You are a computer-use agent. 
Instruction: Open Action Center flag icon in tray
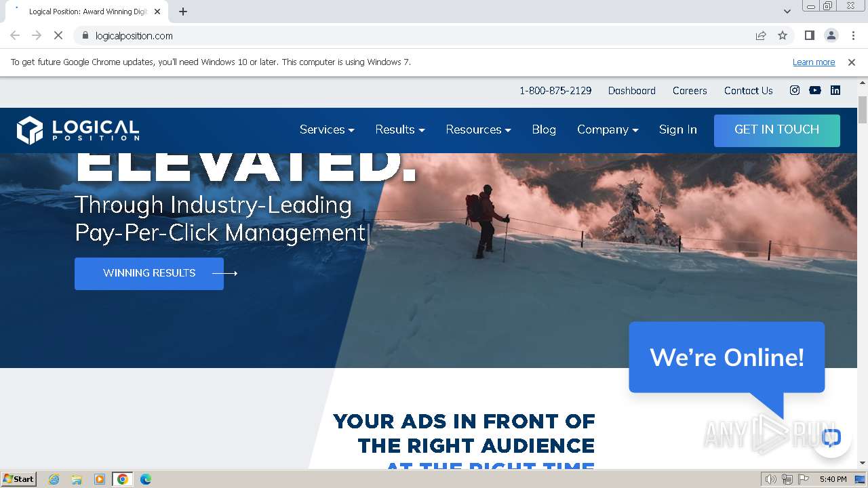click(804, 479)
